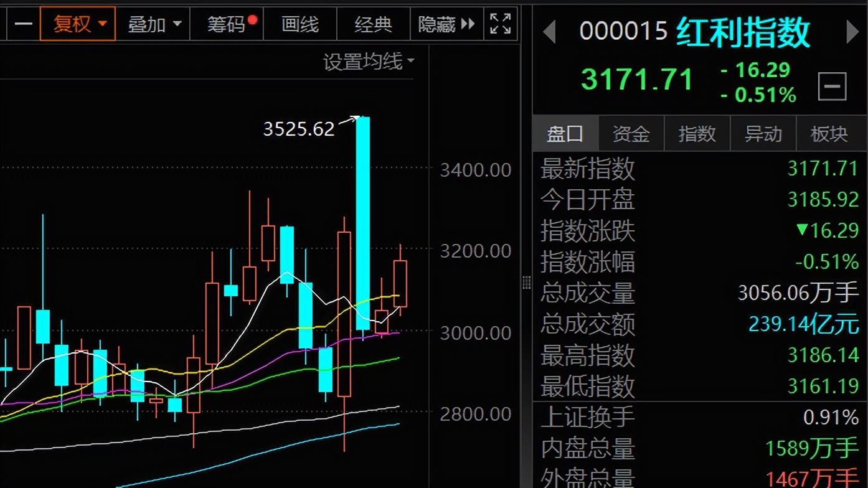Click the zoom-out minus button in chart toolbar
The height and width of the screenshot is (488, 868).
coord(23,24)
